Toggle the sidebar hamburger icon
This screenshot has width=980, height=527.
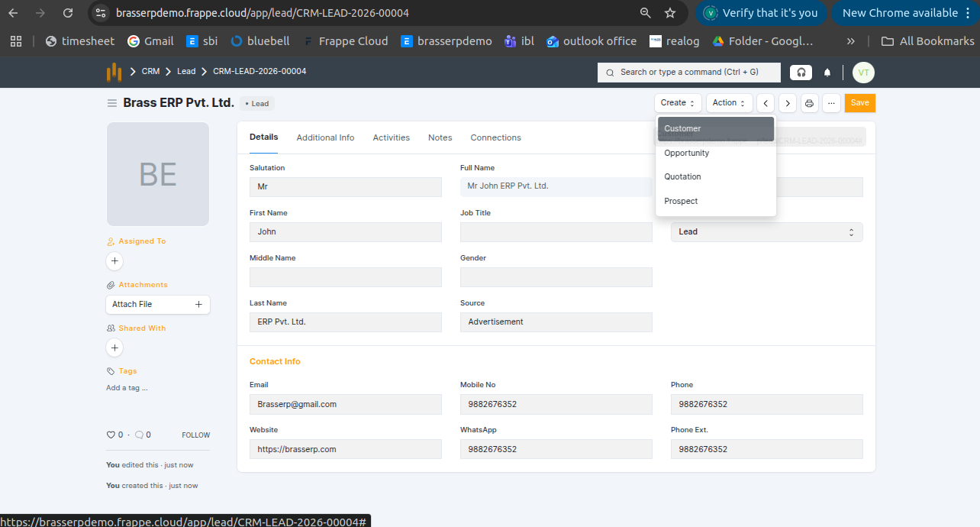point(112,103)
